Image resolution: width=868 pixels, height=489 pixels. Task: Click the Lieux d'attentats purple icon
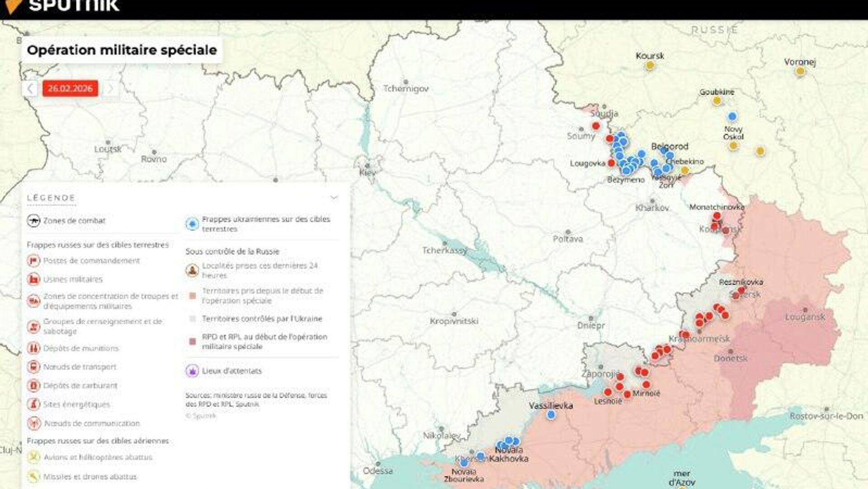(x=192, y=371)
